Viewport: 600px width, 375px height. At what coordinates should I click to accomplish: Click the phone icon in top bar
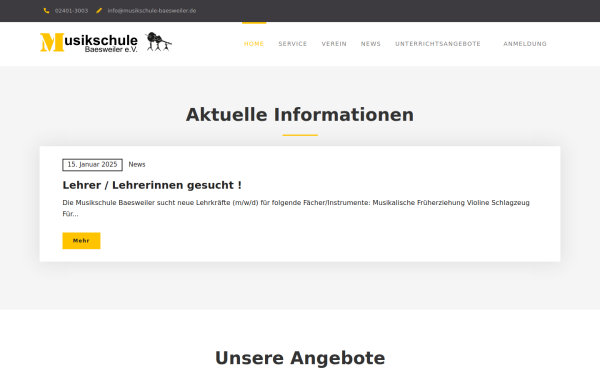[x=46, y=11]
